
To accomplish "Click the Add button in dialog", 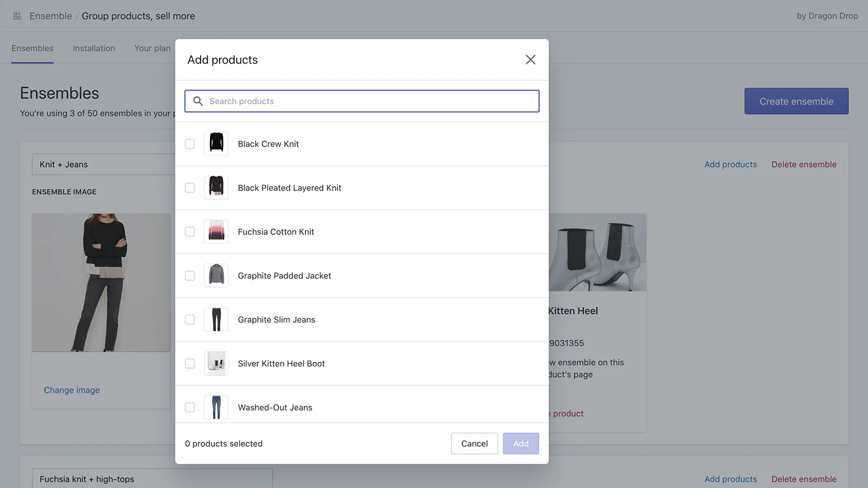I will 521,444.
